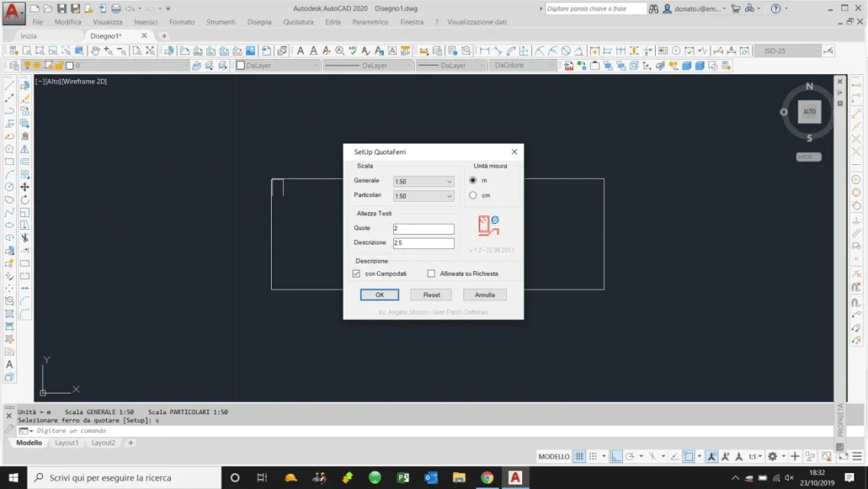The height and width of the screenshot is (489, 868).
Task: Check the 'Allineata su Richiesta' checkbox
Action: (x=431, y=274)
